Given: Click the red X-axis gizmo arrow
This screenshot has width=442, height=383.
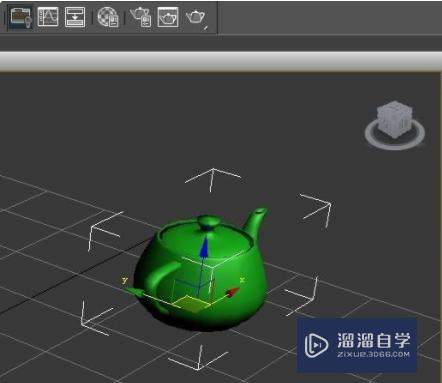Looking at the screenshot, I should 233,292.
